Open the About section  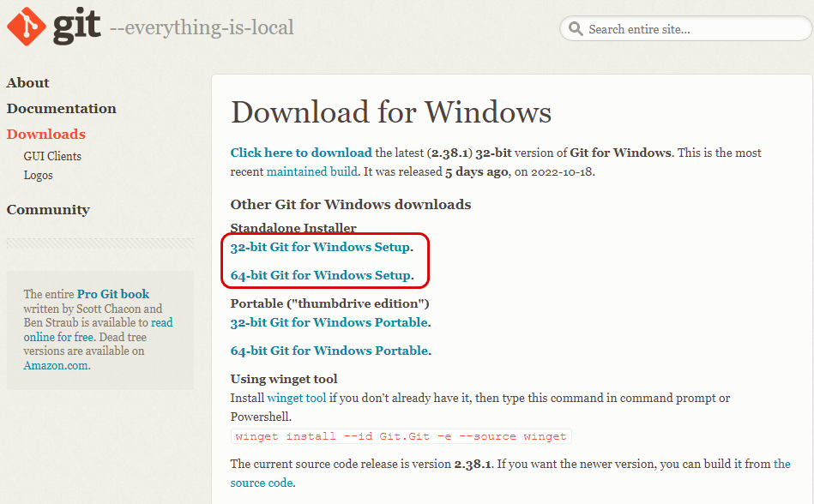pos(27,83)
